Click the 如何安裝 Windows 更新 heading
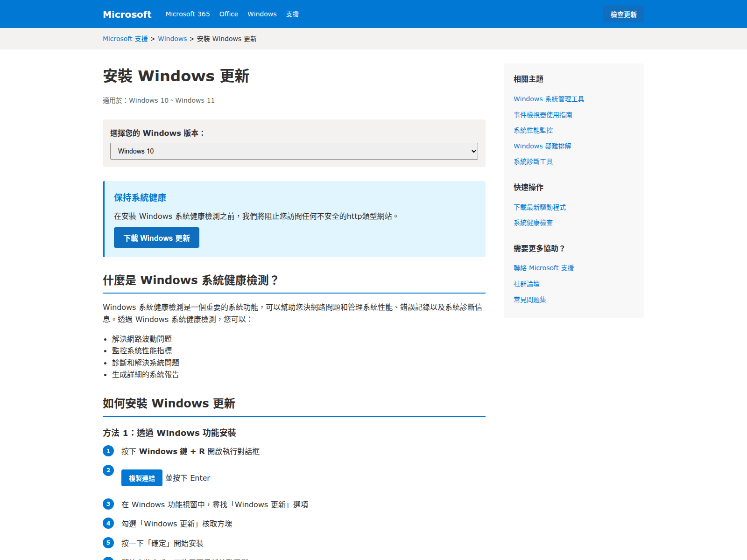 pyautogui.click(x=169, y=403)
